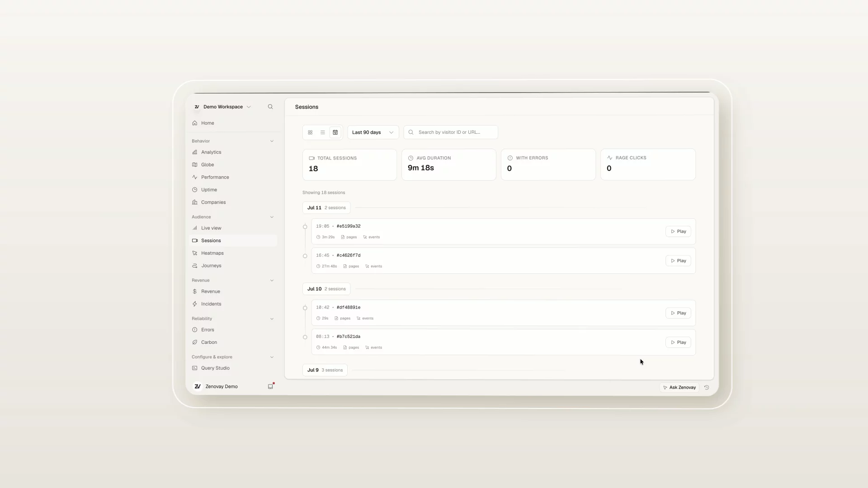Click the Errors alert circle icon
The image size is (868, 488).
coord(194,330)
